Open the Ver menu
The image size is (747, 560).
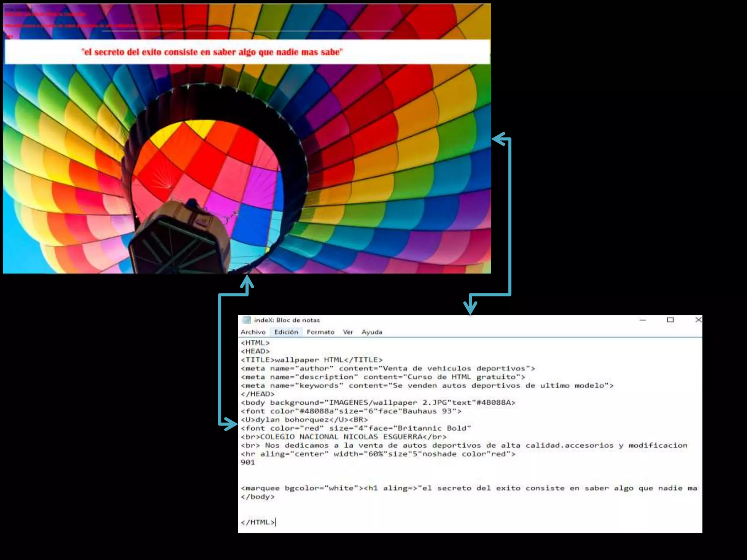[348, 332]
